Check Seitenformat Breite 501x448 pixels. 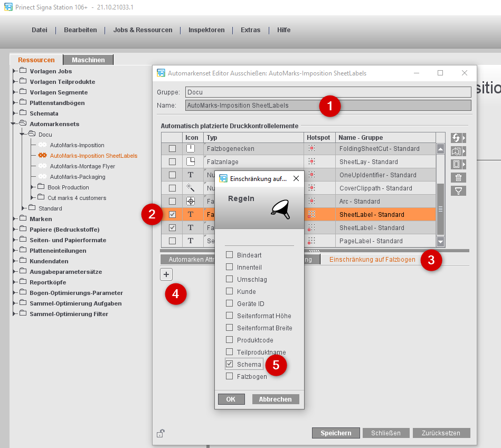point(230,328)
